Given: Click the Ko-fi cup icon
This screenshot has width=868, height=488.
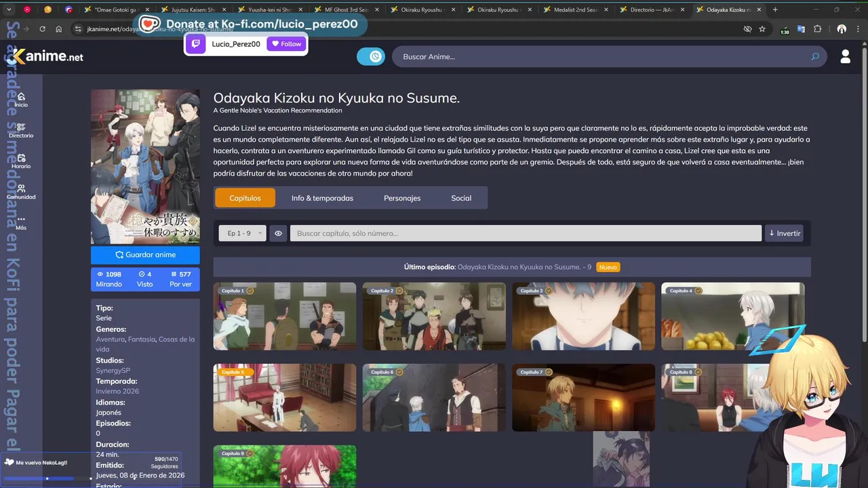Looking at the screenshot, I should pos(149,24).
